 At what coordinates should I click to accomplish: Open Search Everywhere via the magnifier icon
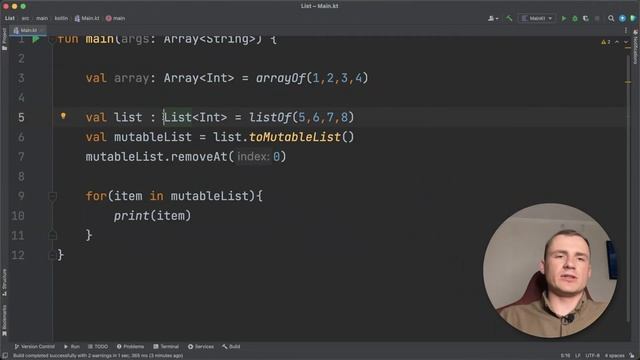611,18
